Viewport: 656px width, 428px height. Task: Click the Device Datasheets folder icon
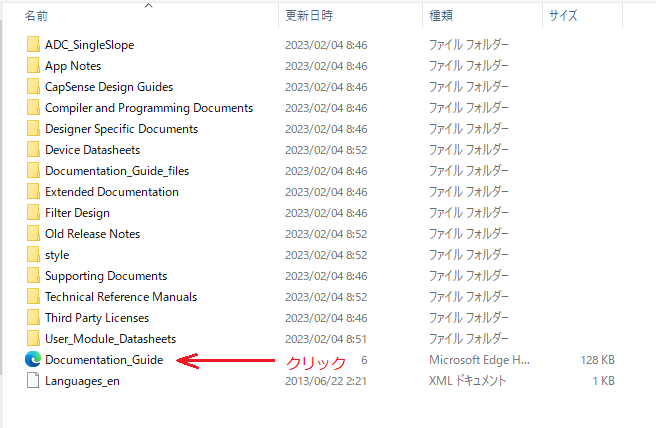[33, 149]
